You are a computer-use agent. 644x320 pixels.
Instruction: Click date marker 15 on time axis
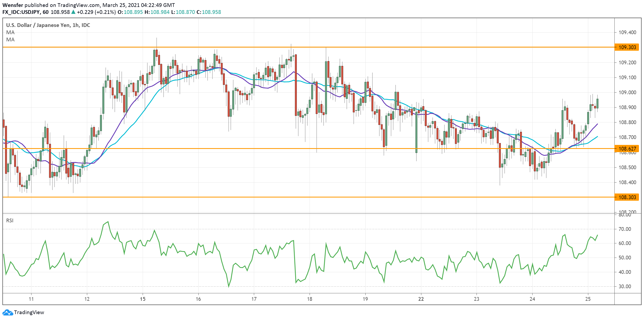[x=143, y=299]
